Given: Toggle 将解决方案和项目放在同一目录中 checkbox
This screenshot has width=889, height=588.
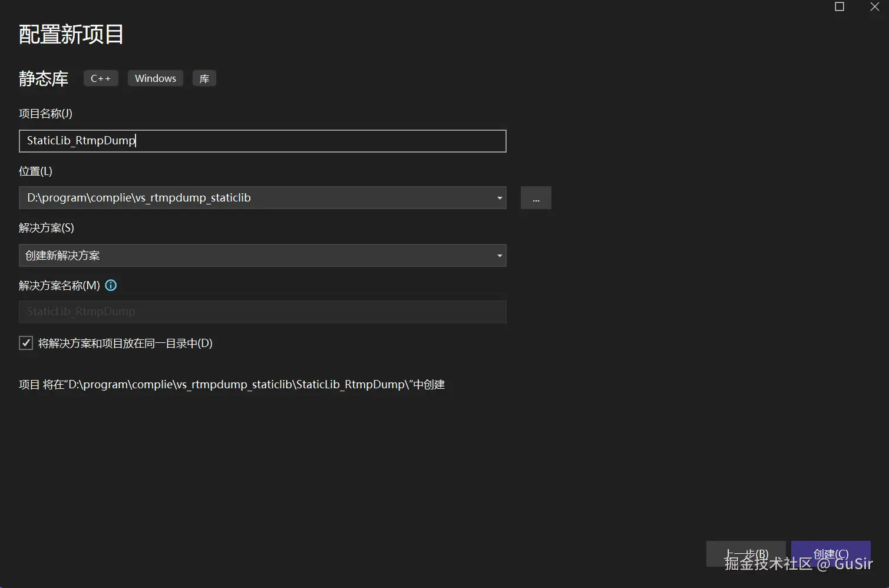Looking at the screenshot, I should (x=26, y=343).
